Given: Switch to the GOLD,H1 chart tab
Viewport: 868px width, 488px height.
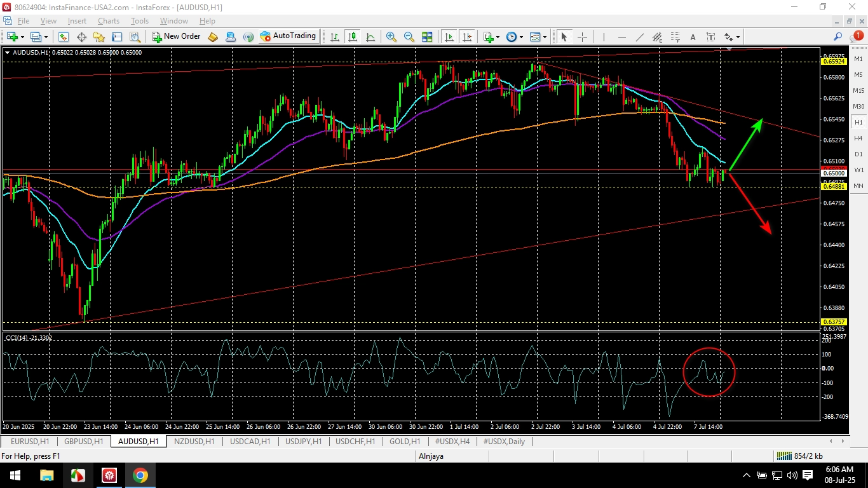Looking at the screenshot, I should [x=405, y=442].
